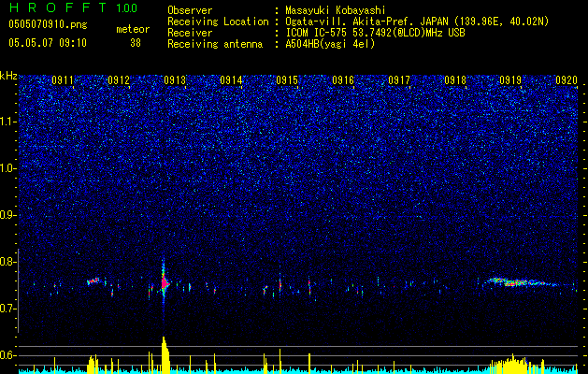
Task: Click the 0919 time marker
Action: click(510, 79)
